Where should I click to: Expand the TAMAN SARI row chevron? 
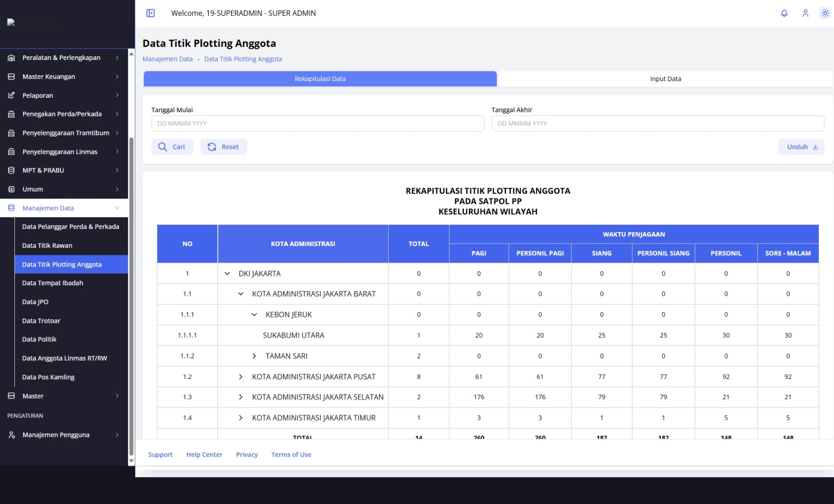click(254, 356)
